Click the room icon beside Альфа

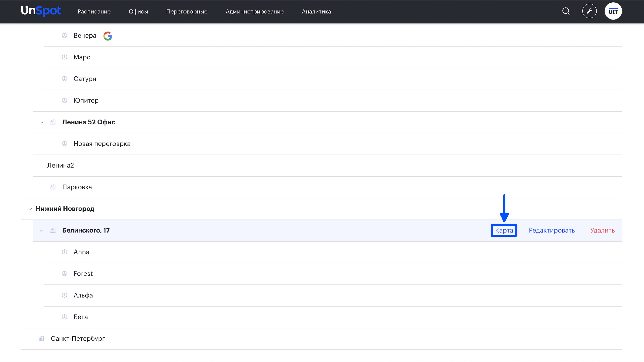(x=65, y=295)
